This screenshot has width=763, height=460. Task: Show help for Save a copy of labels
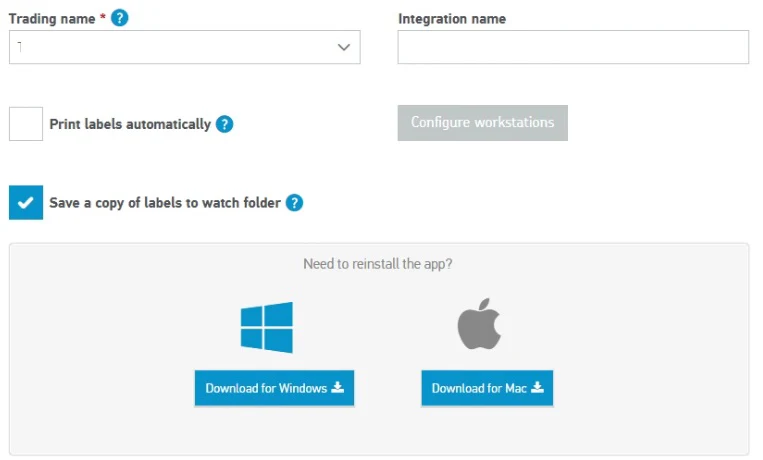[x=294, y=203]
